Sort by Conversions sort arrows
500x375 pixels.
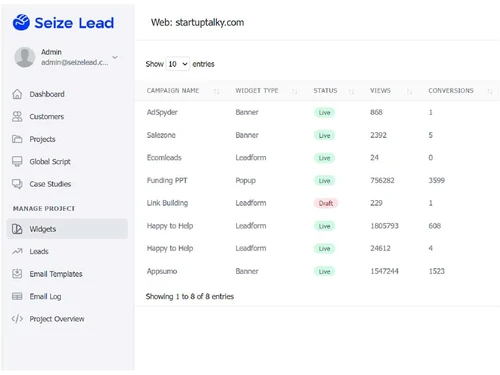(490, 91)
